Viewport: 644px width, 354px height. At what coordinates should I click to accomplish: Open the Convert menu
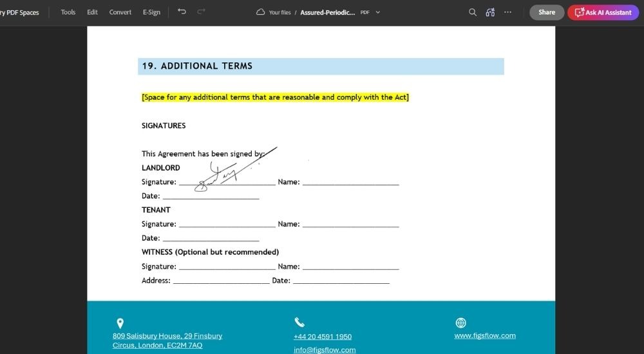(x=120, y=12)
